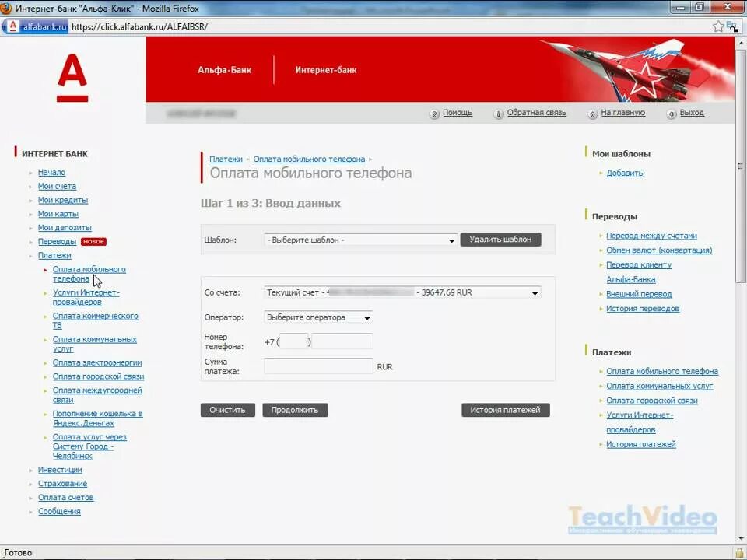Select Оплата коммерческого ТВ in left submenu
This screenshot has width=747, height=560.
tap(95, 320)
